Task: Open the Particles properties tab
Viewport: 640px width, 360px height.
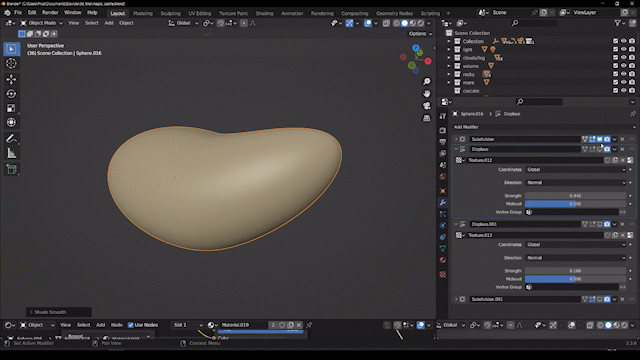Action: tap(443, 214)
